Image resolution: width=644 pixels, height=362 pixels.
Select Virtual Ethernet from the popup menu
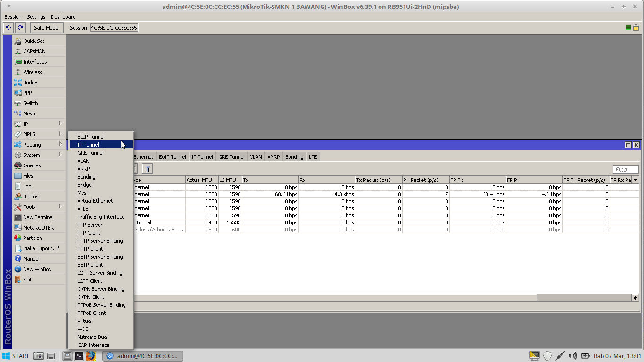pos(101,201)
